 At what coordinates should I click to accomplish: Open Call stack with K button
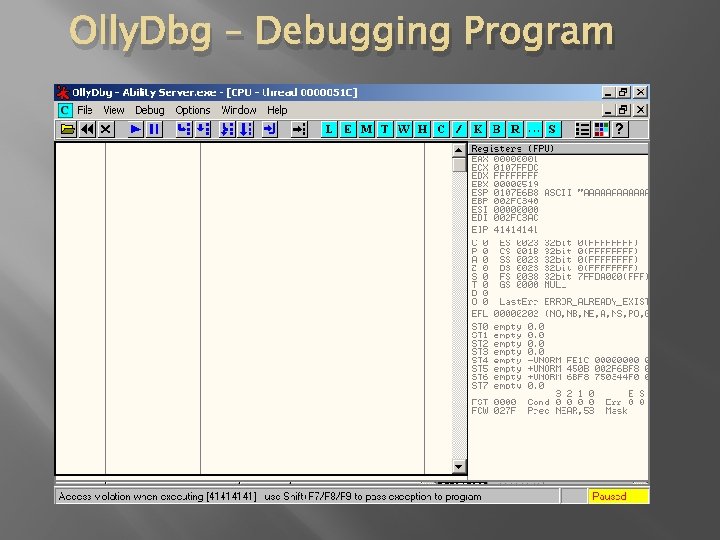[478, 129]
